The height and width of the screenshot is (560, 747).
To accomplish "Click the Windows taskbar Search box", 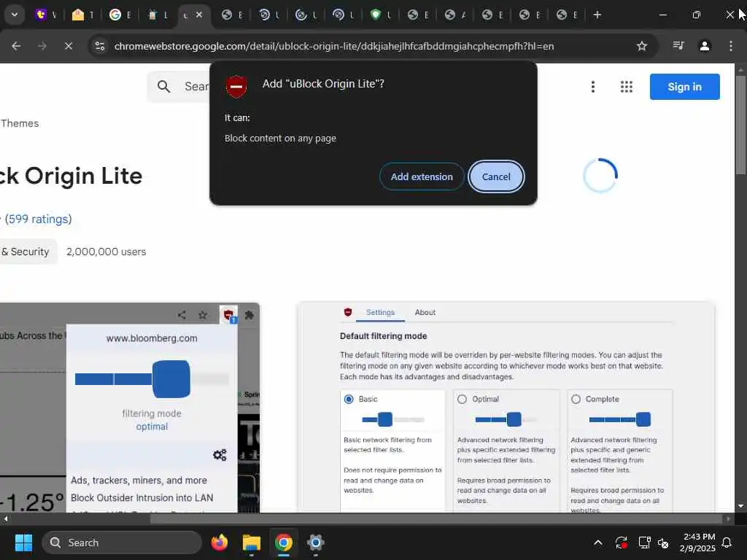I will (122, 542).
